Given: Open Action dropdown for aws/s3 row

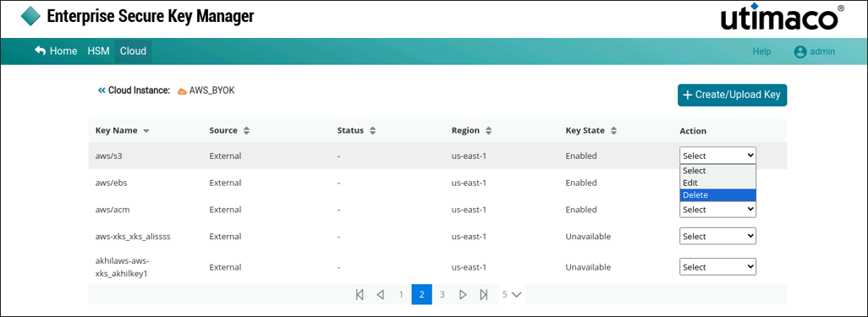Looking at the screenshot, I should 717,156.
